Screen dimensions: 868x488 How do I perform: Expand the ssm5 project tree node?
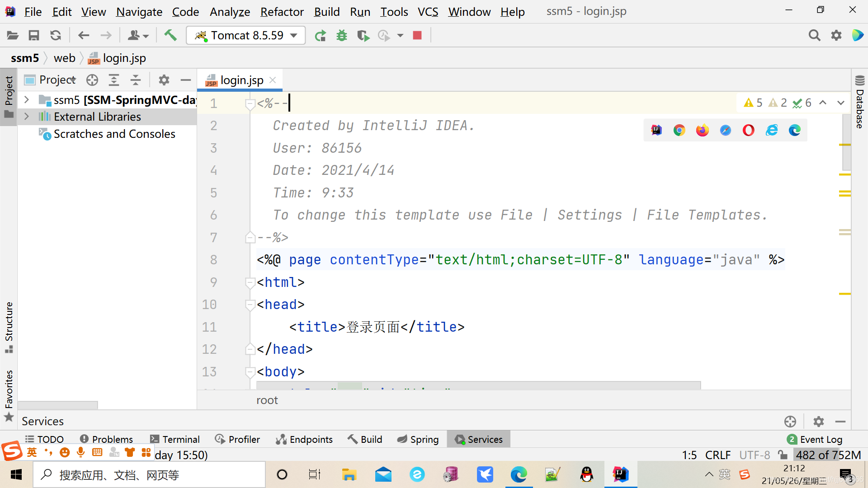coord(27,99)
